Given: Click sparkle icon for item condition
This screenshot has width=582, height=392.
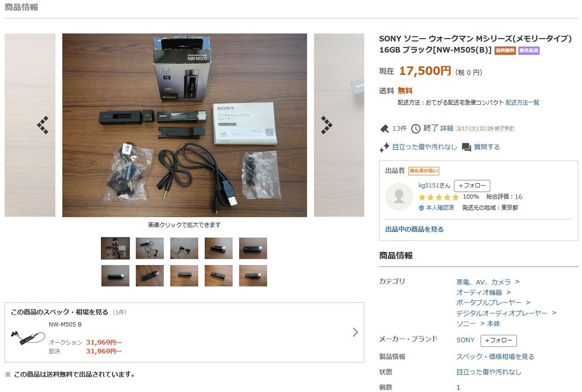Looking at the screenshot, I should click(385, 147).
